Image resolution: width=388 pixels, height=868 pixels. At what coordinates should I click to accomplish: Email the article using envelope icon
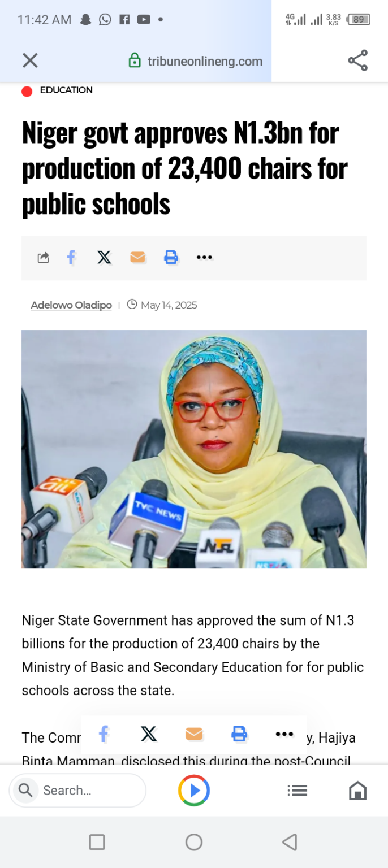(137, 258)
